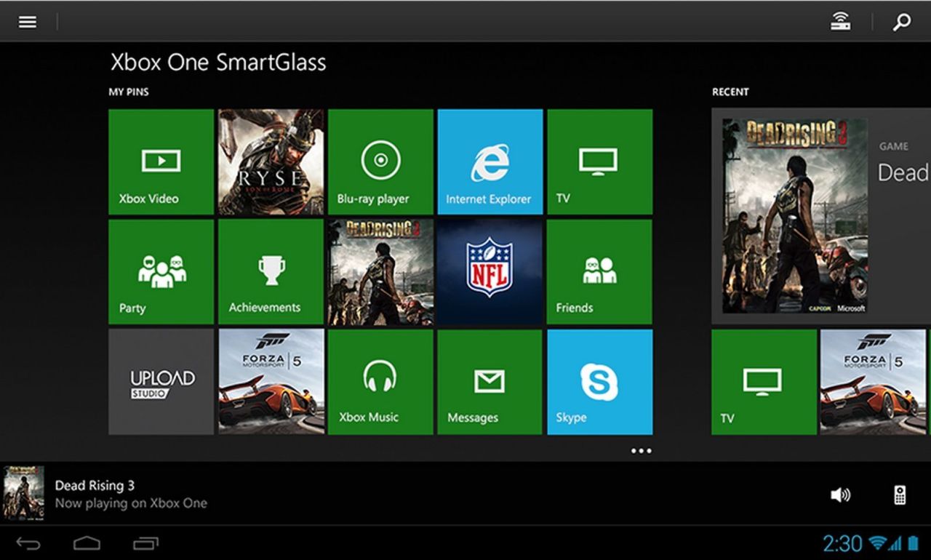Open the hamburger navigation menu
The width and height of the screenshot is (931, 560).
click(x=28, y=22)
